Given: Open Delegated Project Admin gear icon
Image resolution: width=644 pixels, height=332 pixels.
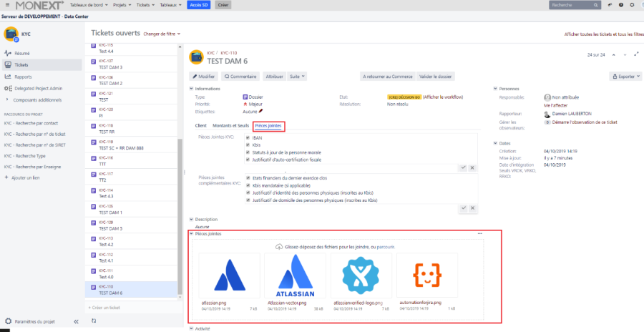Looking at the screenshot, I should 8,88.
